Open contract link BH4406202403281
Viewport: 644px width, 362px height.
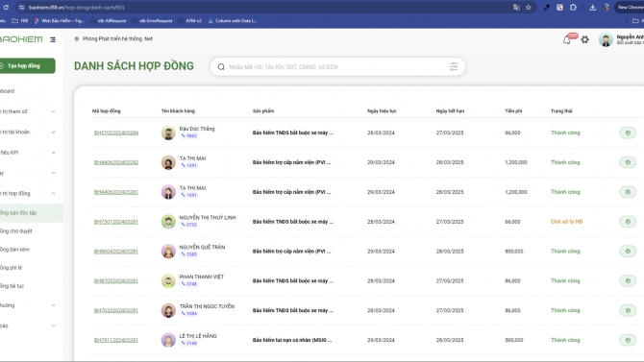click(115, 192)
